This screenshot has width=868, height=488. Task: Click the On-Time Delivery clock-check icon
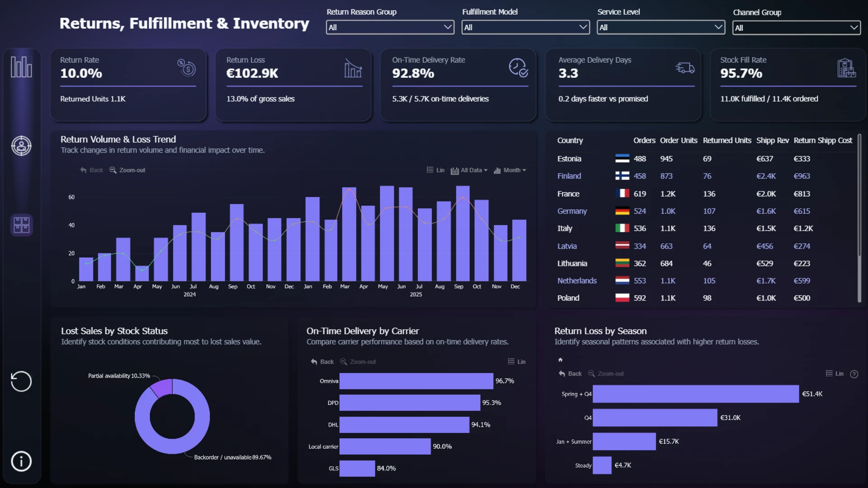518,68
